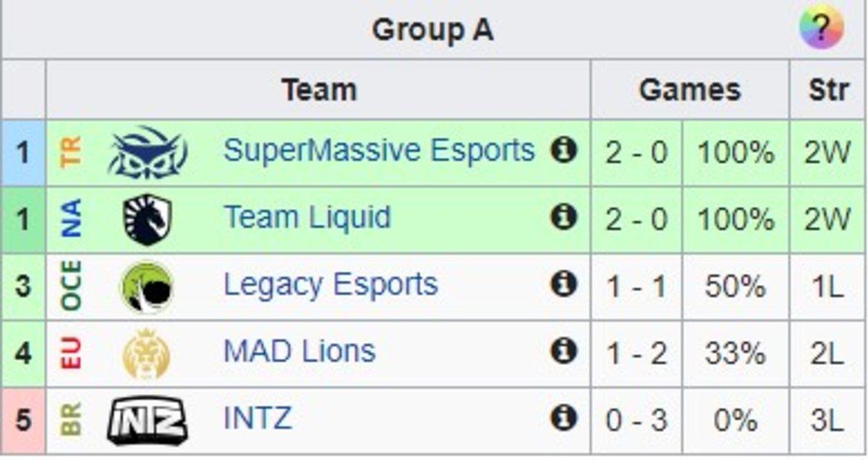Click the INTZ team logo

pyautogui.click(x=148, y=421)
